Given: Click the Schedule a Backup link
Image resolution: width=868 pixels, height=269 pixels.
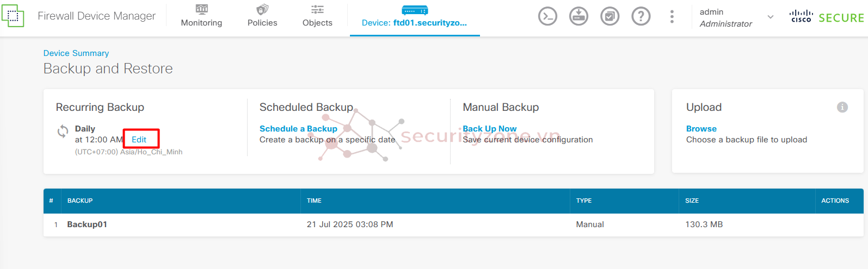Looking at the screenshot, I should (x=298, y=129).
